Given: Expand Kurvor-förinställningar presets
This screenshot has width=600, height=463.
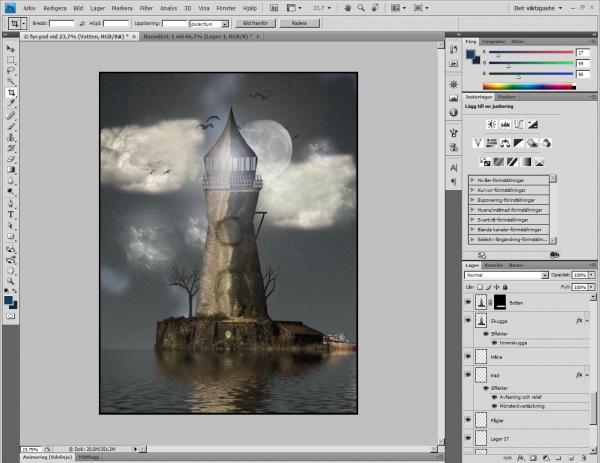Looking at the screenshot, I should point(473,190).
